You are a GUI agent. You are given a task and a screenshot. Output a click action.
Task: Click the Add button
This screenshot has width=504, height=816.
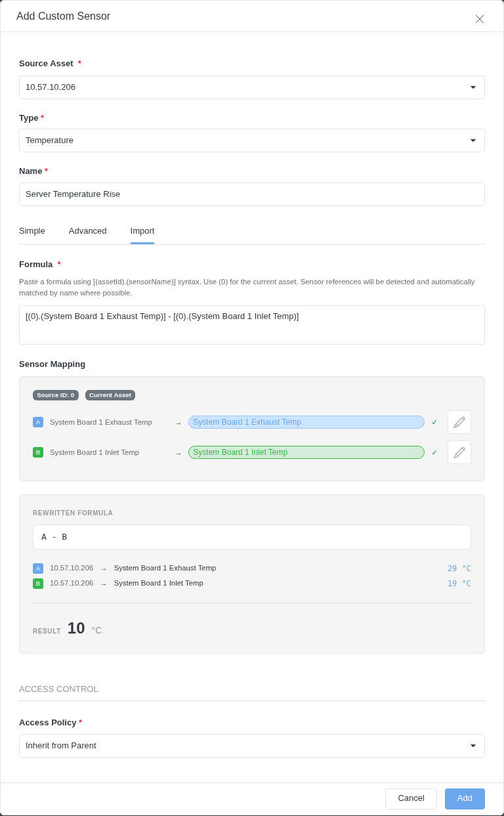pyautogui.click(x=465, y=799)
